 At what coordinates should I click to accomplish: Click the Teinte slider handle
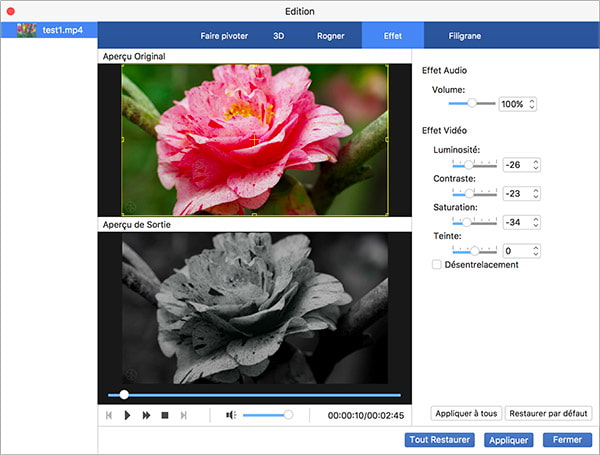pyautogui.click(x=474, y=251)
